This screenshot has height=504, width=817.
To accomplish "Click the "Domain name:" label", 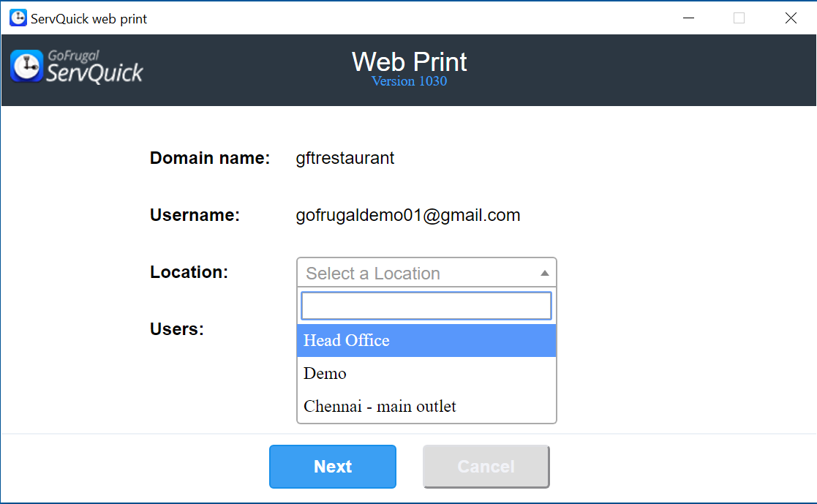I will (210, 158).
